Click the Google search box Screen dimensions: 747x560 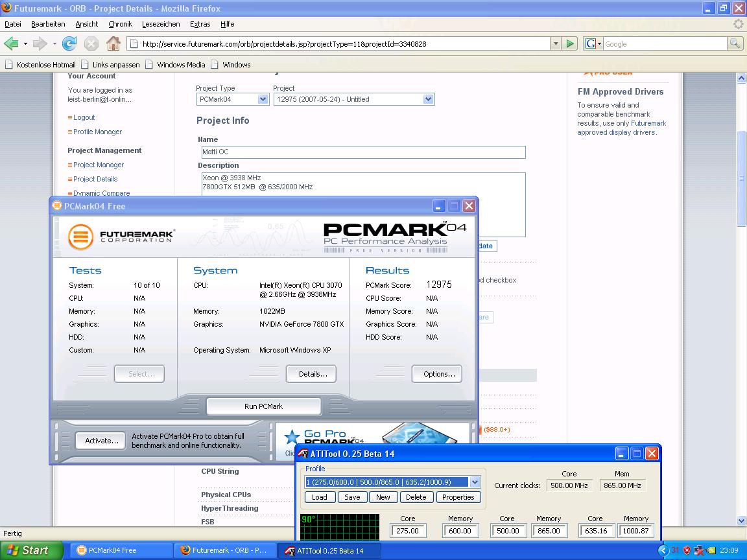point(665,44)
